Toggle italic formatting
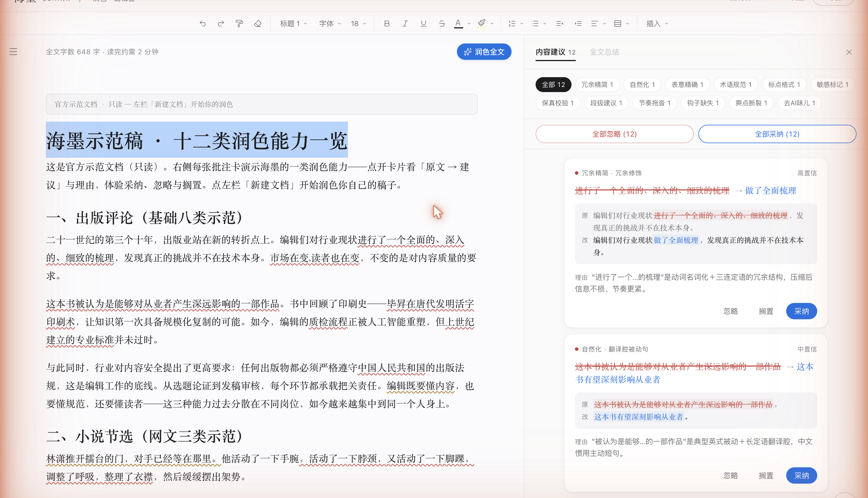This screenshot has width=868, height=498. click(x=405, y=24)
